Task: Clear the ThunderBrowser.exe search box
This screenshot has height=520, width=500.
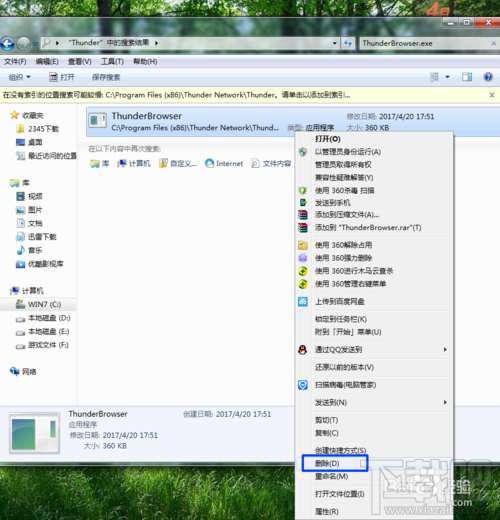Action: coord(494,43)
